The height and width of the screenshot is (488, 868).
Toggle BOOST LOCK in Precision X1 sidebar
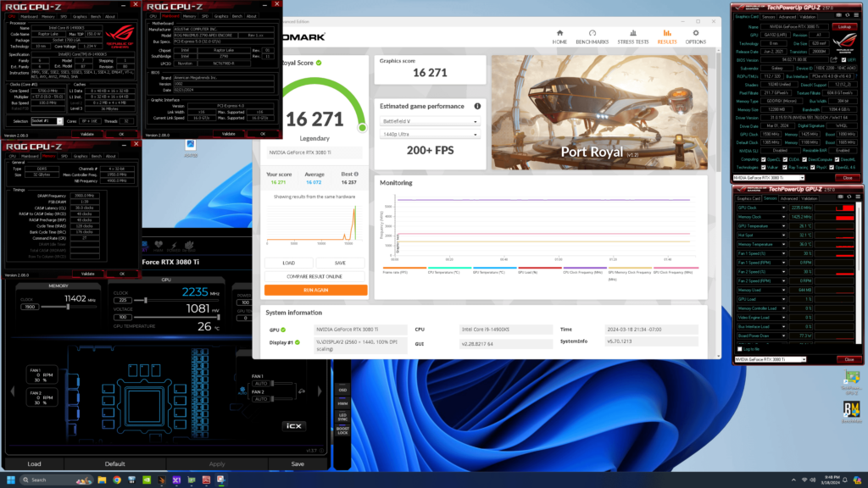pyautogui.click(x=342, y=431)
